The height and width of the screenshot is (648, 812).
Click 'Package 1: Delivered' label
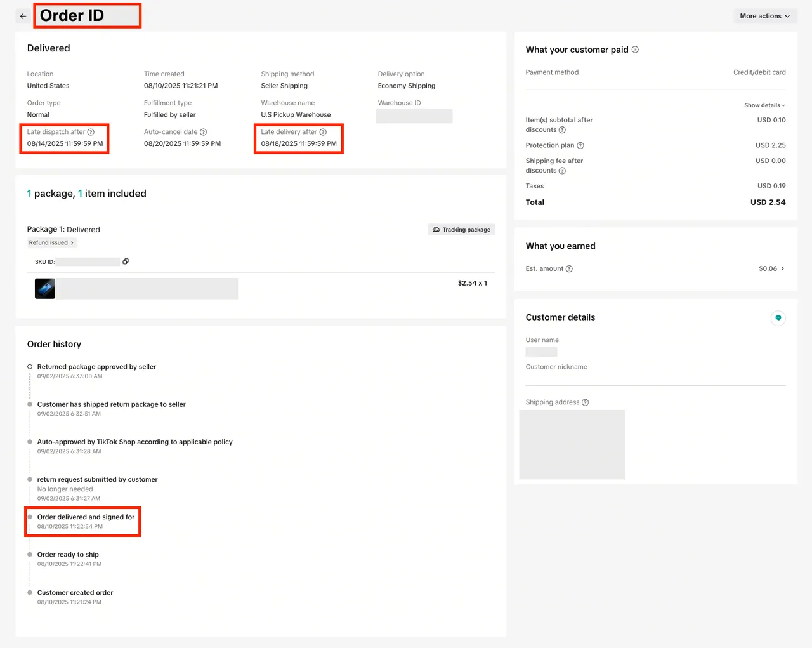pos(63,230)
